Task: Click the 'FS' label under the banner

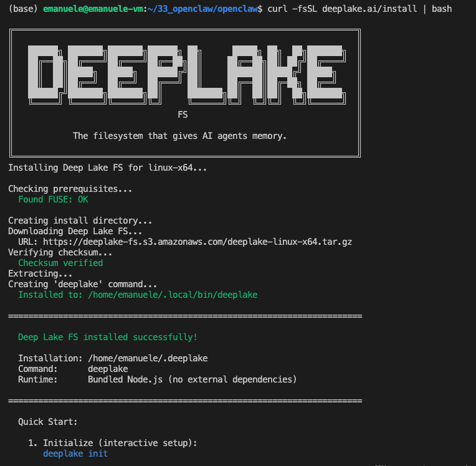Action: pyautogui.click(x=183, y=115)
